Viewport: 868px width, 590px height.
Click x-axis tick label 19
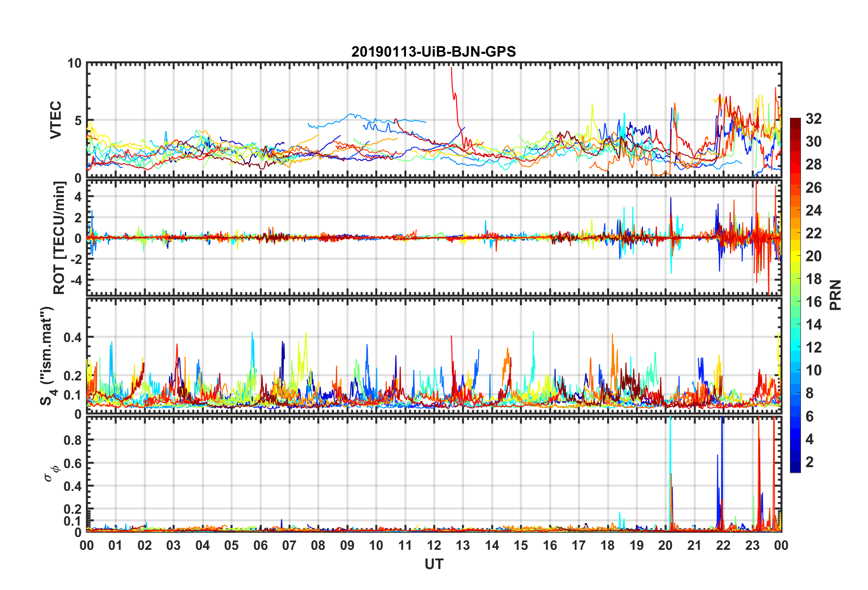click(x=637, y=545)
